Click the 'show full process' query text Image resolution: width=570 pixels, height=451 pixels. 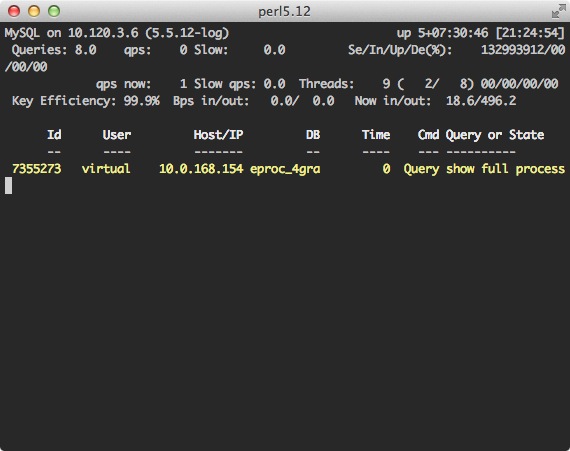(x=506, y=169)
